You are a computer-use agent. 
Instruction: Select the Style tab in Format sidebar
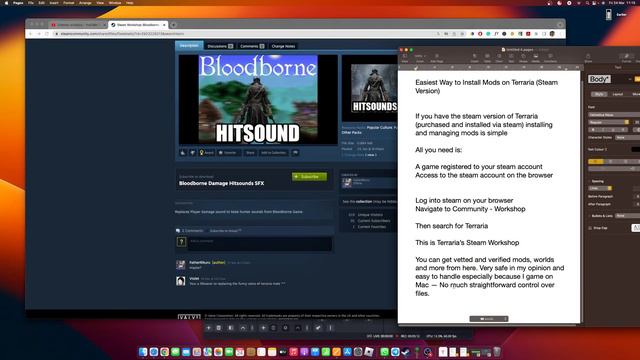tap(599, 94)
